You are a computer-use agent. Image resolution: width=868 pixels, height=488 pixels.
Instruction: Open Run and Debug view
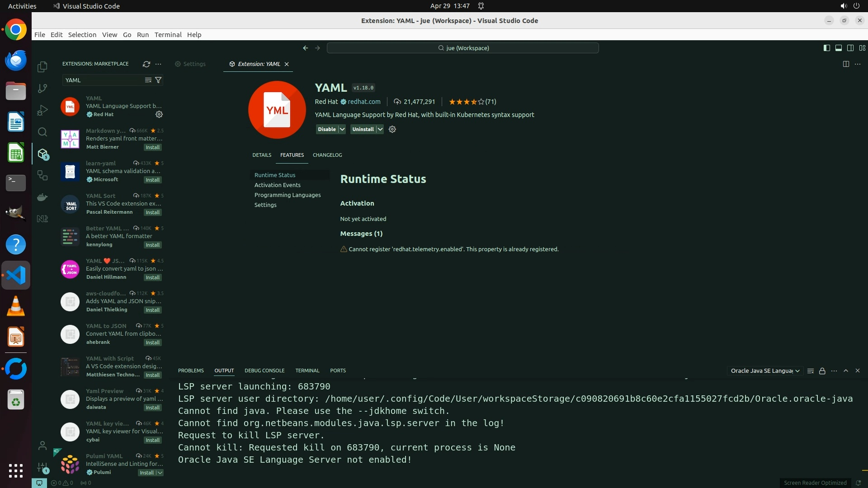42,110
